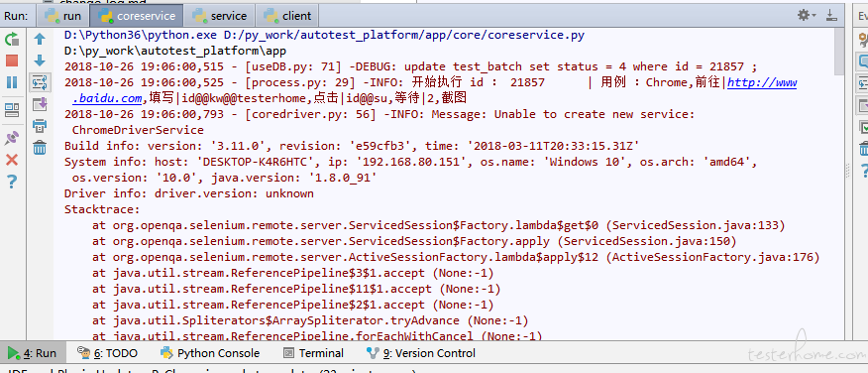The width and height of the screenshot is (868, 373).
Task: Switch to the 'service' run tab
Action: click(219, 16)
